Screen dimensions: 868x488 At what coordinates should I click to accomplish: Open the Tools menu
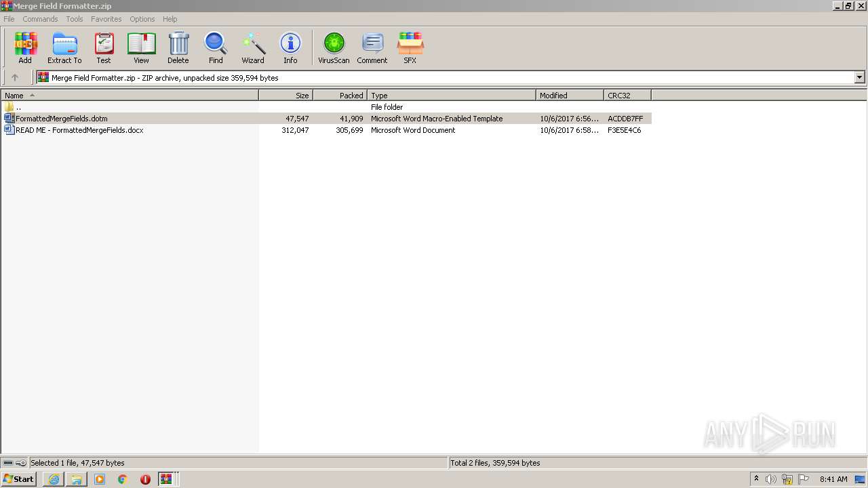(75, 19)
